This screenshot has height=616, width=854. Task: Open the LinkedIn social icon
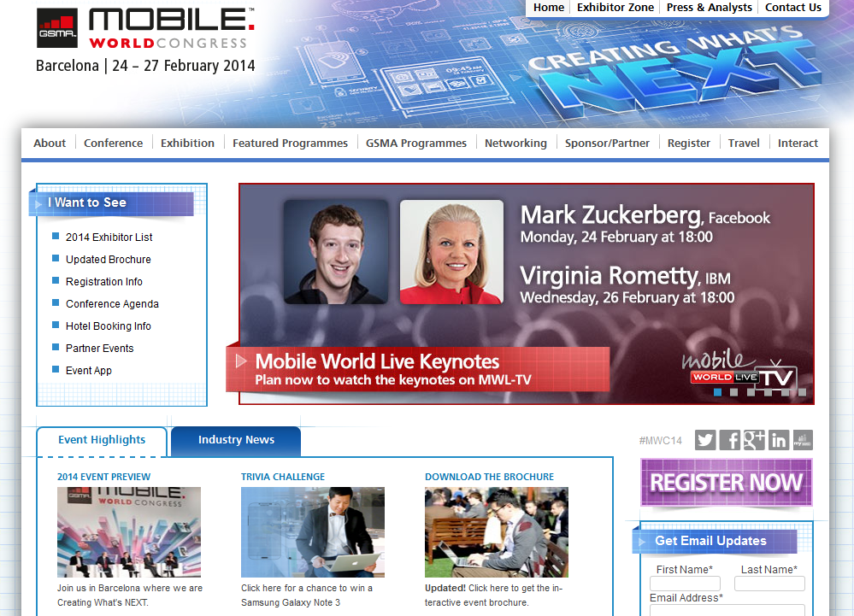point(779,440)
